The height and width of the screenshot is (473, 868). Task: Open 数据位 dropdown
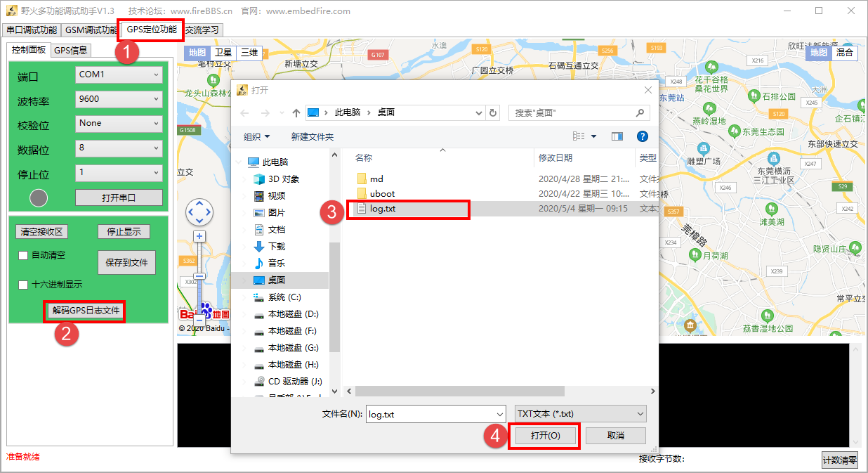(x=119, y=148)
